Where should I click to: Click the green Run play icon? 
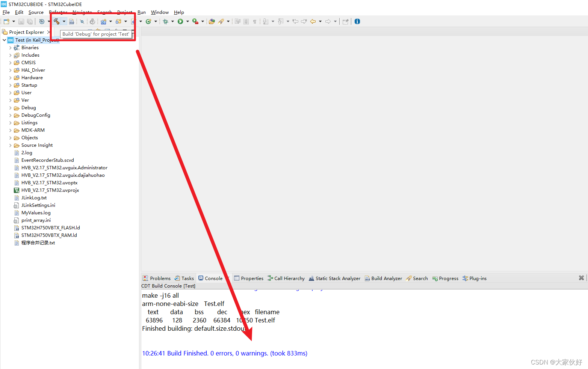click(x=180, y=21)
